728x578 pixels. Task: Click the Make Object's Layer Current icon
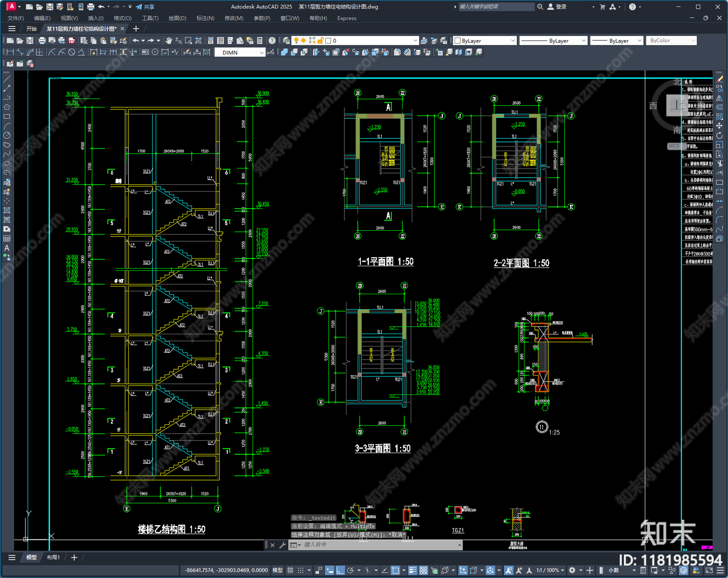[424, 41]
